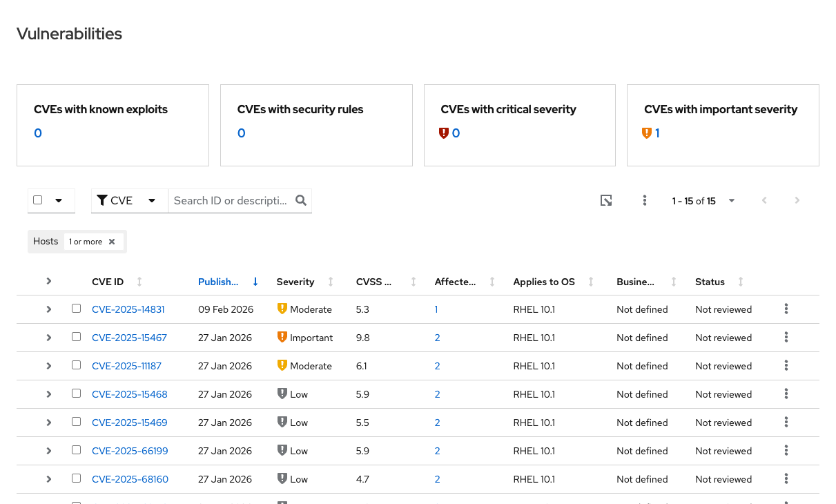Click the filter funnel icon beside CVE
This screenshot has height=504, width=836.
tap(102, 200)
